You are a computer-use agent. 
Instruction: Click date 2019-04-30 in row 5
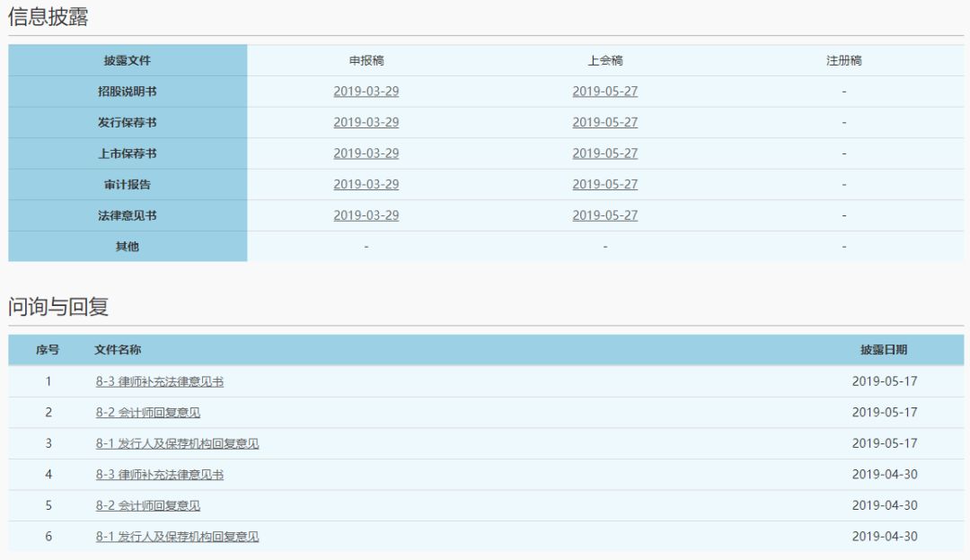(x=885, y=505)
